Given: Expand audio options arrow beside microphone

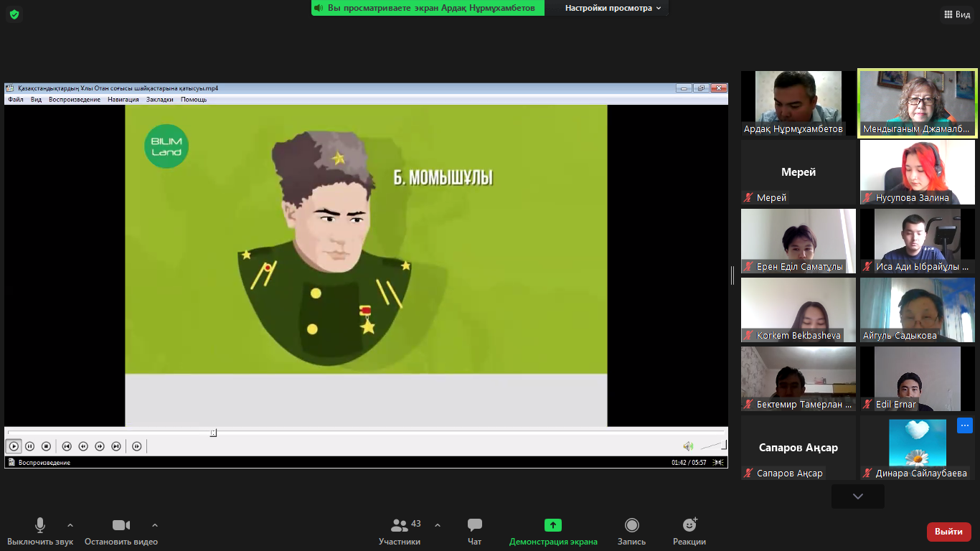Looking at the screenshot, I should (x=70, y=525).
